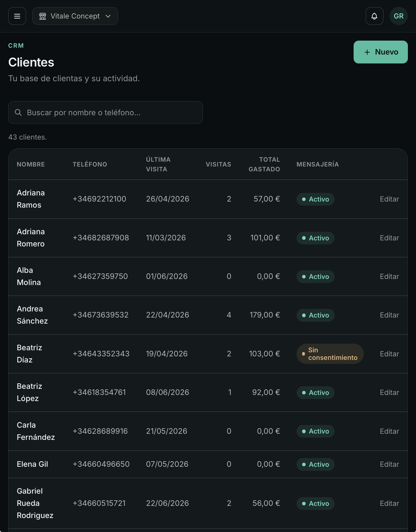
Task: Open the hamburger navigation menu
Action: (17, 16)
